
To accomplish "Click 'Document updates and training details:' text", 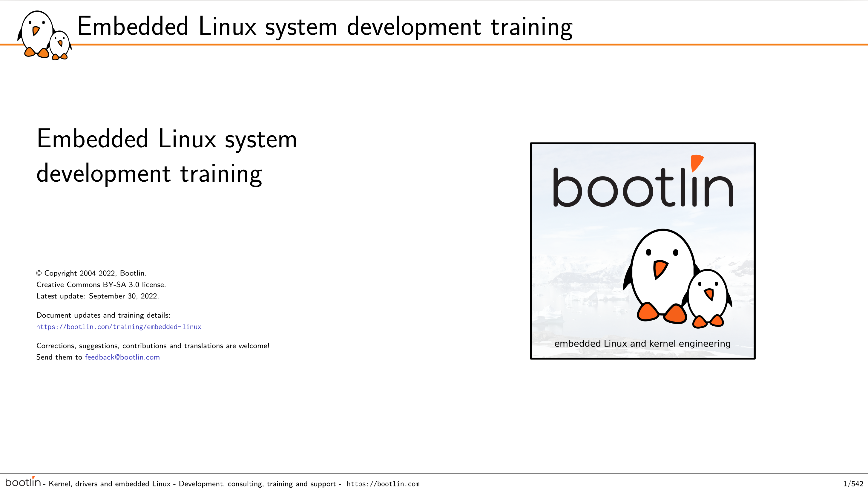I will point(103,316).
